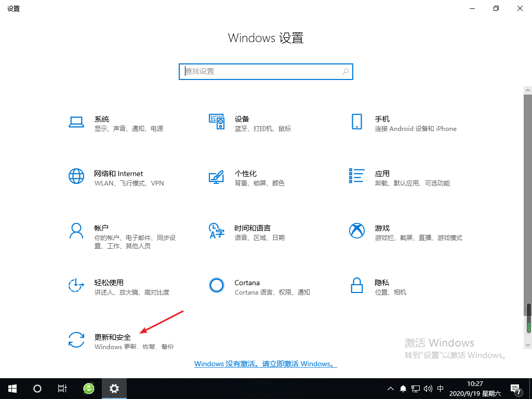Viewport: 532px width, 399px height.
Task: Open the Cortana circle icon
Action: 216,285
